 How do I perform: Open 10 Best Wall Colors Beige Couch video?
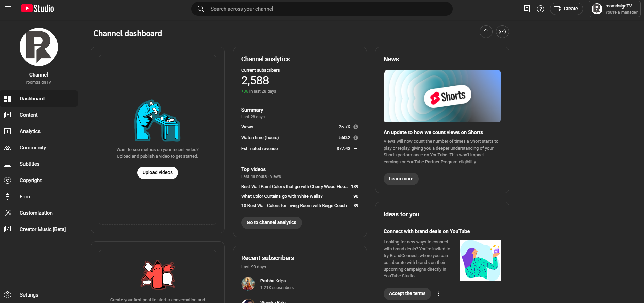coord(294,206)
